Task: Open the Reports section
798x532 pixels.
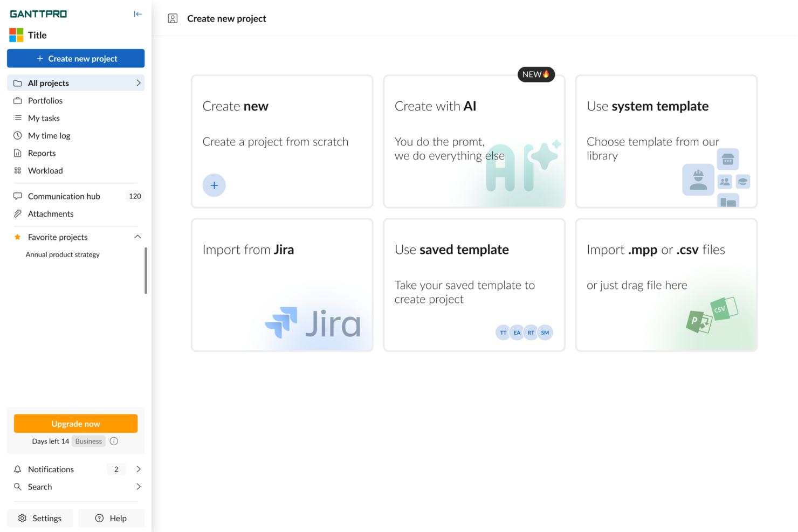Action: coord(75,153)
